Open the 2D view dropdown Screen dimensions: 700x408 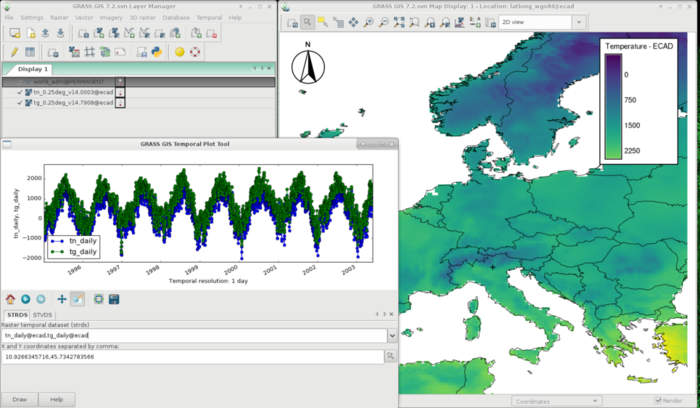[579, 22]
